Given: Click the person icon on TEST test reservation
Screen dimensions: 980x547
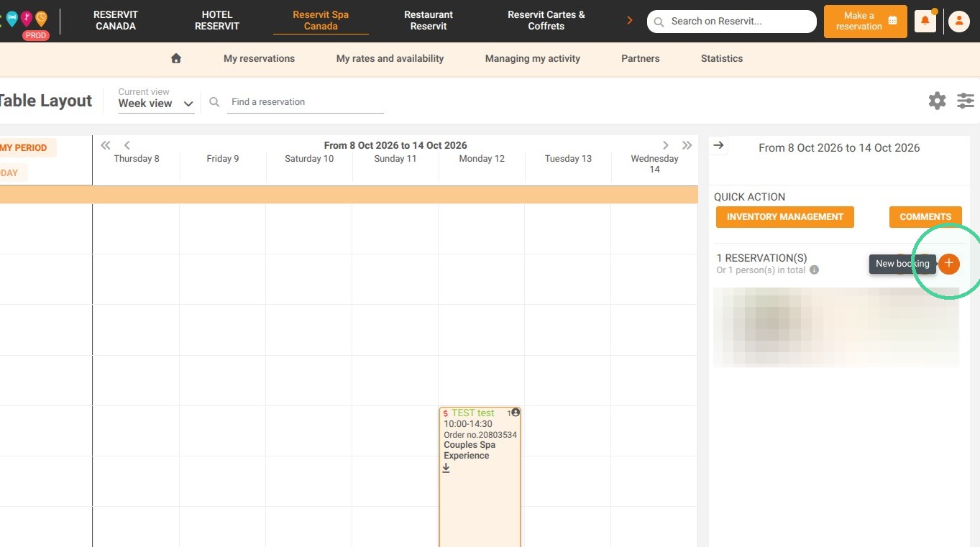Looking at the screenshot, I should tap(516, 413).
